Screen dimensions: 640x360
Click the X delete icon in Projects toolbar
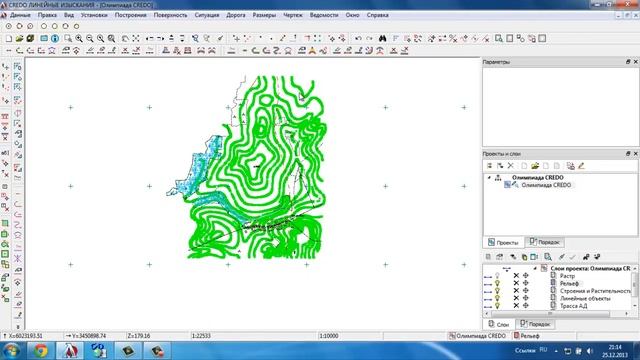(511, 166)
